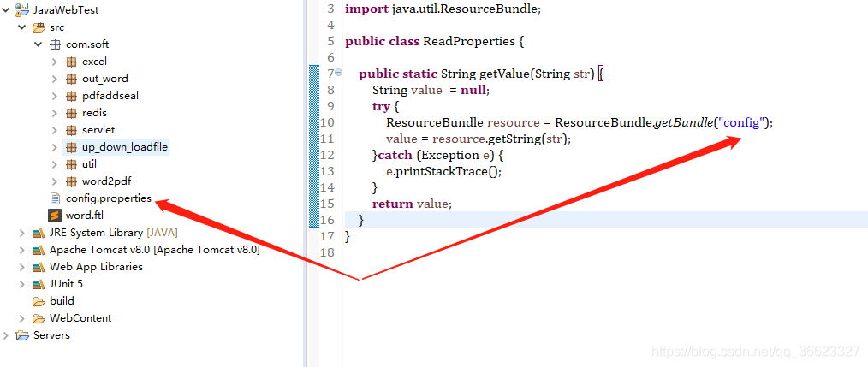Click the build folder icon
Screen dimensions: 868x367
[x=39, y=302]
